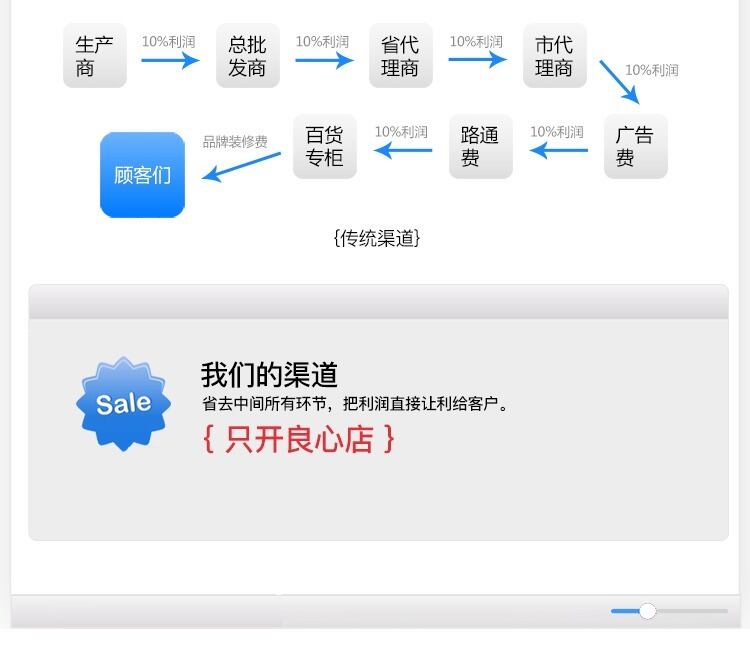Select the 百货专柜 box
The width and height of the screenshot is (750, 645).
click(x=325, y=146)
